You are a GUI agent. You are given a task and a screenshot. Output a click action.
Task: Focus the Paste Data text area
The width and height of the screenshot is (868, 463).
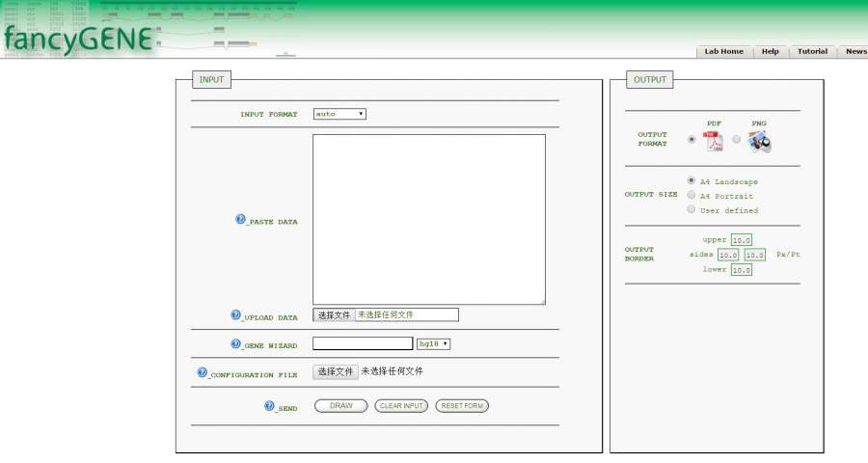[429, 219]
